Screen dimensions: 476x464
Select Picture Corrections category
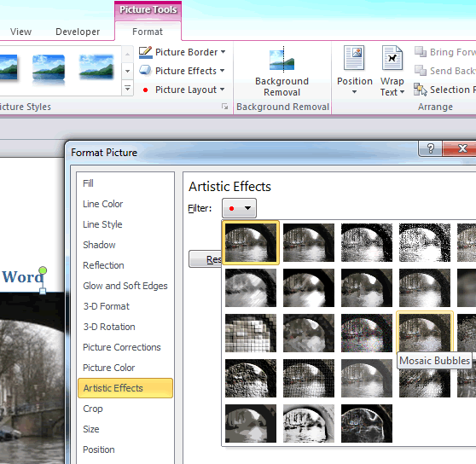[x=125, y=347]
